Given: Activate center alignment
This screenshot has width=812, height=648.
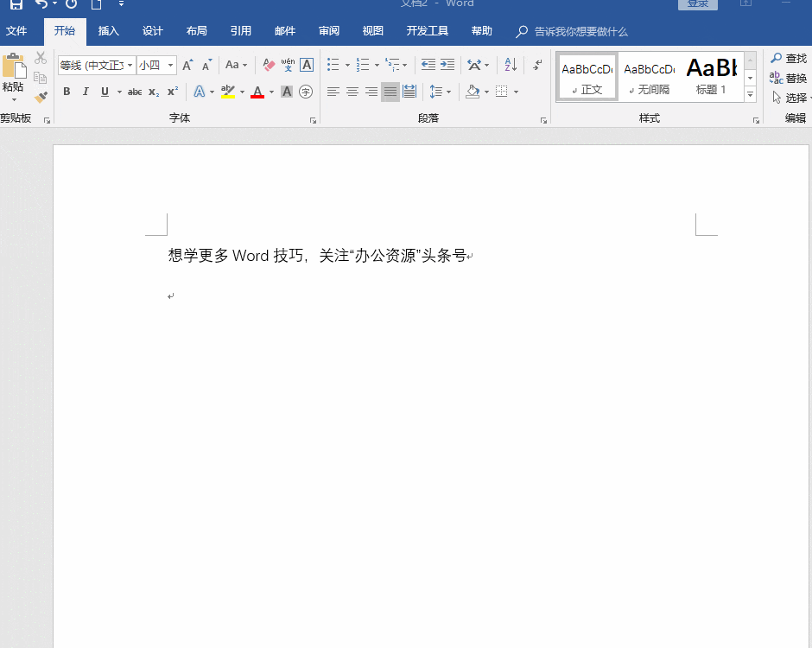Looking at the screenshot, I should 352,91.
